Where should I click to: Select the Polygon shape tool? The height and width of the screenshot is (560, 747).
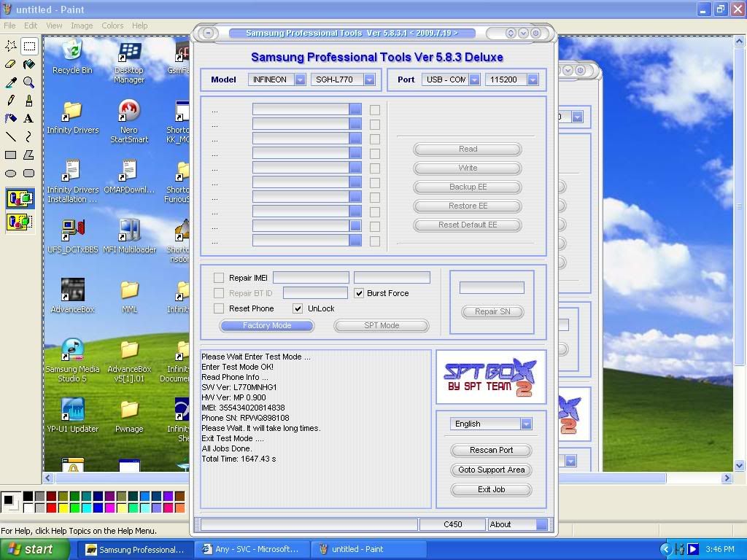29,155
